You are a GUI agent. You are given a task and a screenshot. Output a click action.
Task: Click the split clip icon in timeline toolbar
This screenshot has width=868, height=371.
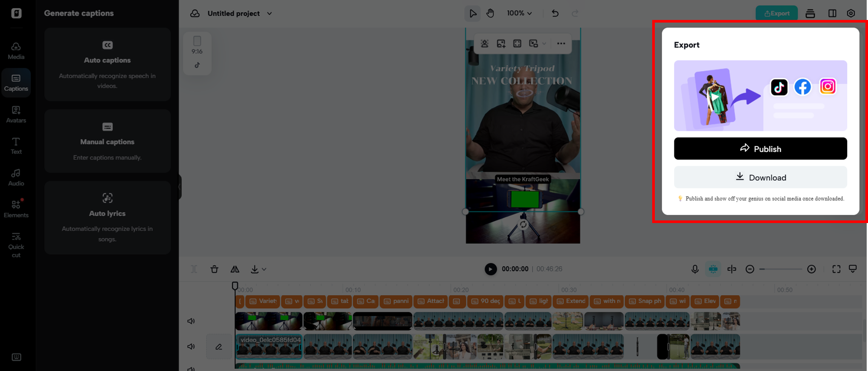pos(194,269)
